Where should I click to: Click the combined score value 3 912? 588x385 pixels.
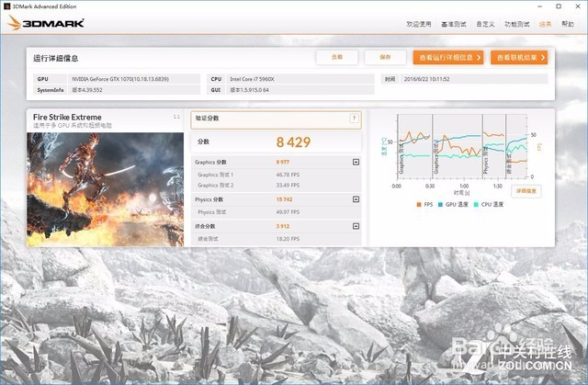(x=283, y=226)
